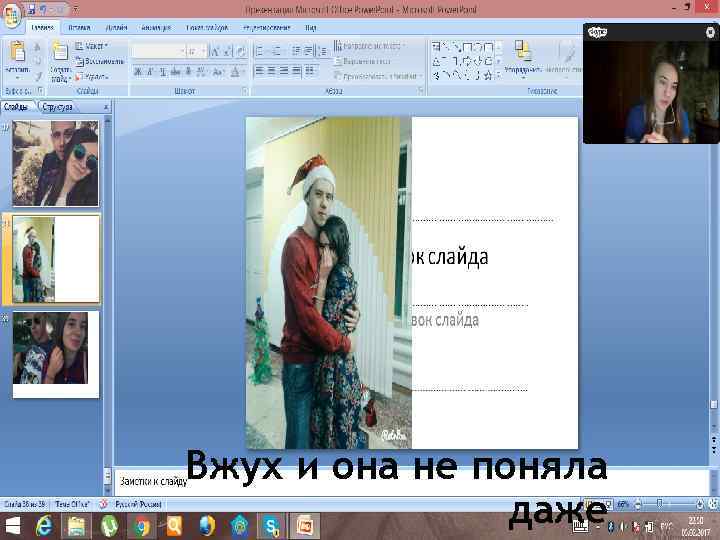Toggle Align Text Left

[x=260, y=71]
